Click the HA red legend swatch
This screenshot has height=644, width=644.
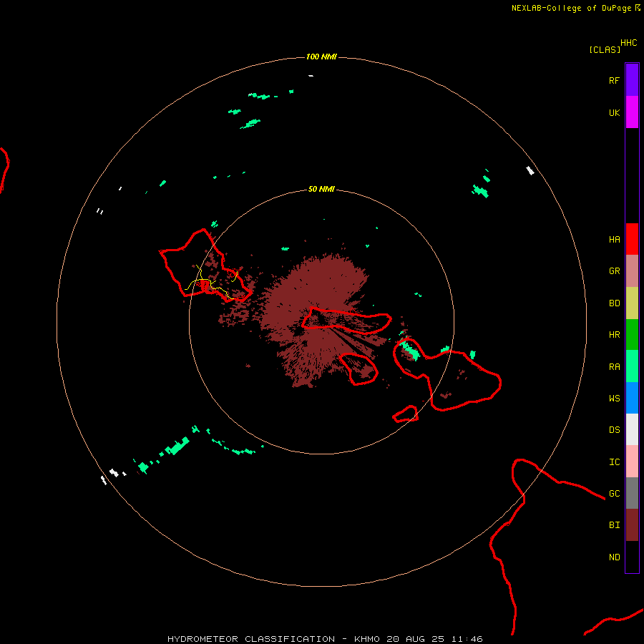(632, 239)
